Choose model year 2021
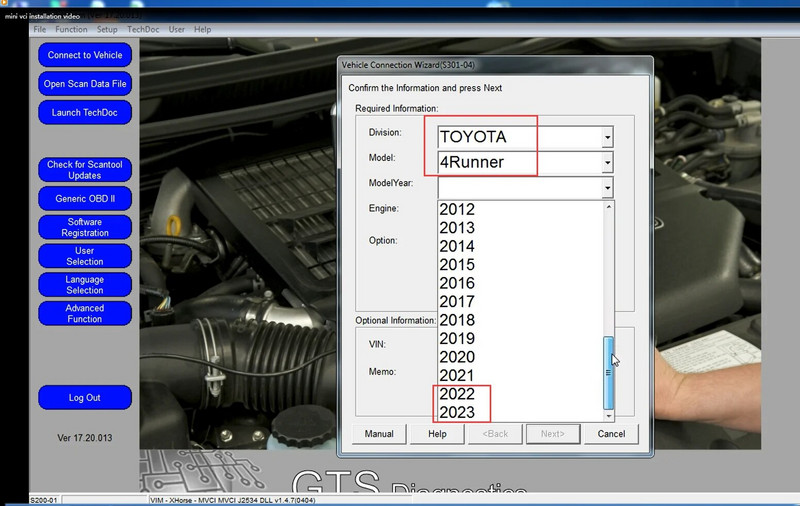The width and height of the screenshot is (800, 506). (520, 375)
